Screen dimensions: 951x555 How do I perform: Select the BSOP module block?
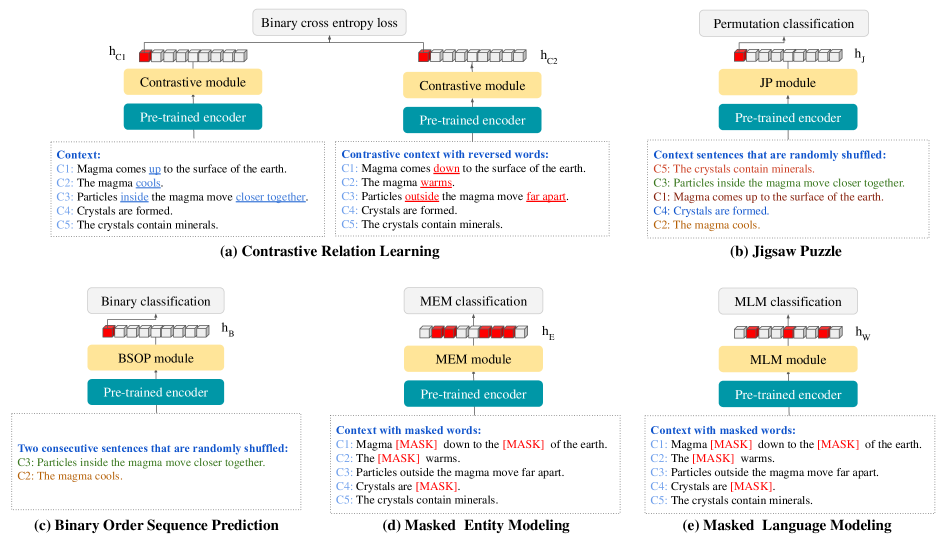pyautogui.click(x=155, y=357)
